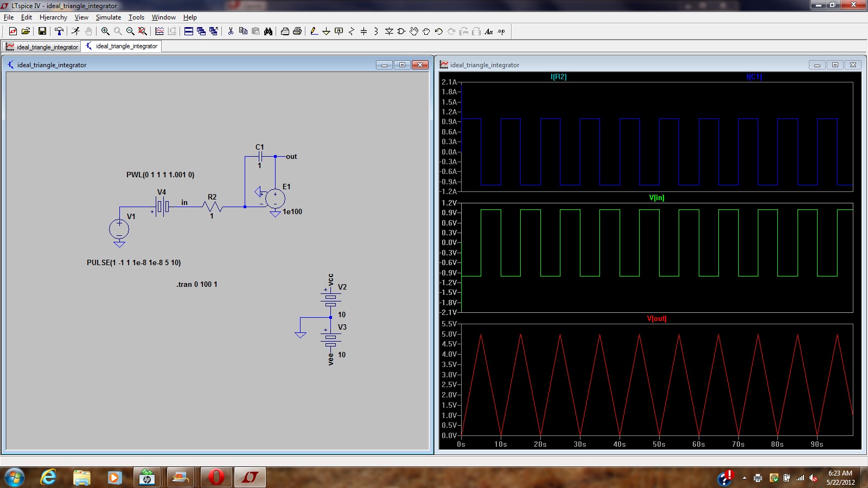Open the Simulate menu

pos(108,17)
